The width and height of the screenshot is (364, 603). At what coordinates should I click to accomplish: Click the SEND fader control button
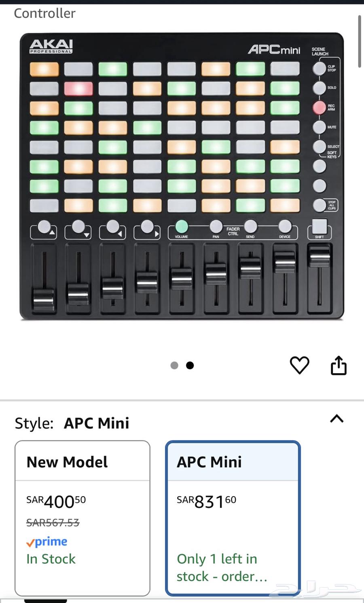pos(250,226)
